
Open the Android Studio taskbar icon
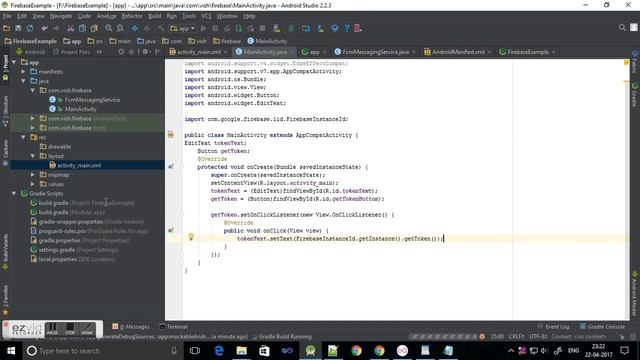click(311, 351)
